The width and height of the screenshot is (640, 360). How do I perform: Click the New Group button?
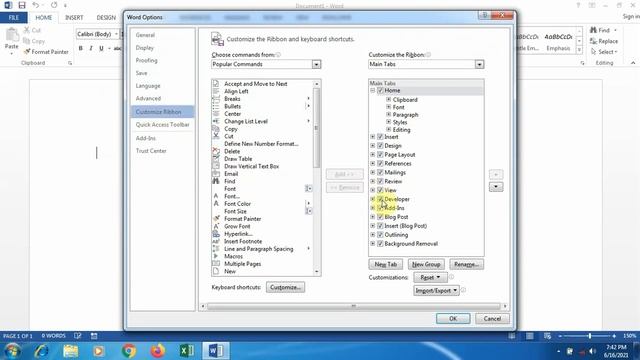426,264
